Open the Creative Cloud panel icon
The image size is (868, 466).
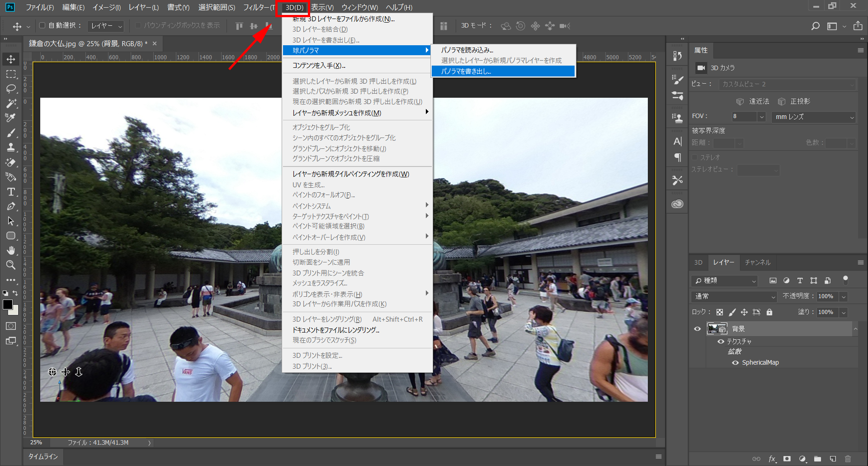pos(677,203)
